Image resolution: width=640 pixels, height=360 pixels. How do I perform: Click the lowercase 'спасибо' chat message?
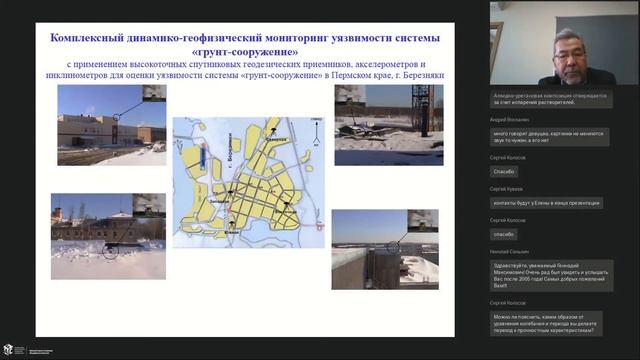[x=504, y=234]
